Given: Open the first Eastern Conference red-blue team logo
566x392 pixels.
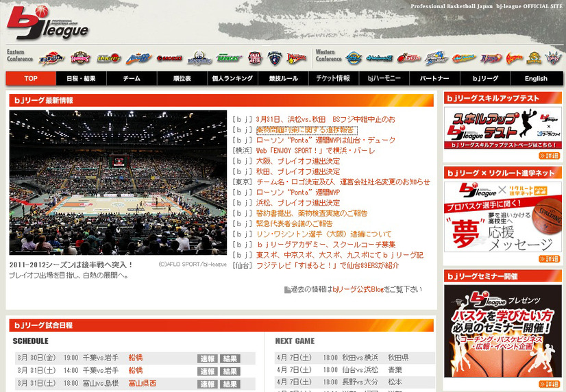Looking at the screenshot, I should (51, 58).
